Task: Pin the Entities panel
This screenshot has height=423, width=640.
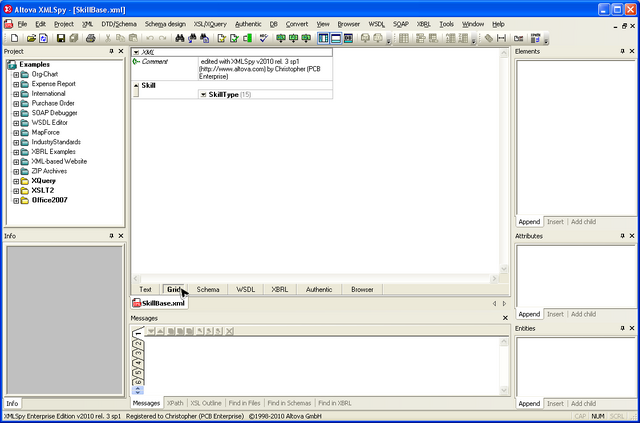Action: (x=622, y=328)
